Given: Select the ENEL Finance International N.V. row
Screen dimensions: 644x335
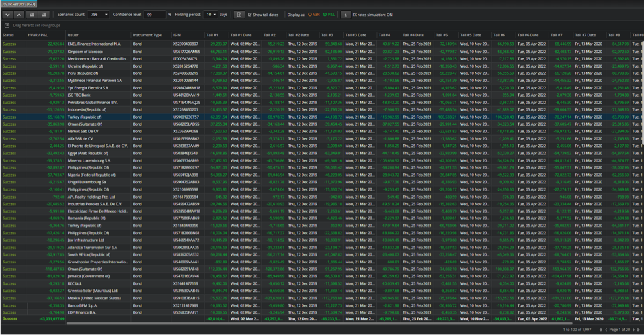Looking at the screenshot, I should pos(322,44).
